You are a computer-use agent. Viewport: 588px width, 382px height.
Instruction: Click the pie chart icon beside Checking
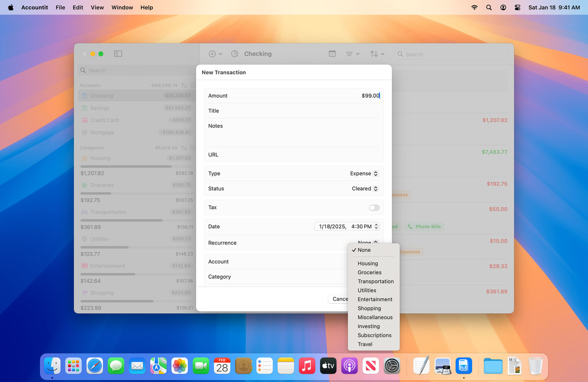coord(235,54)
